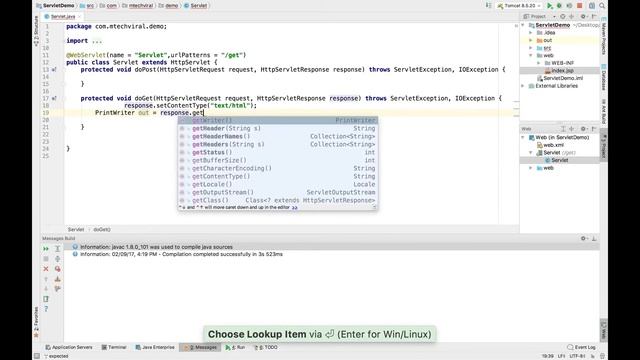640x360 pixels.
Task: Choose getStatus() completion suggestion
Action: coord(278,152)
